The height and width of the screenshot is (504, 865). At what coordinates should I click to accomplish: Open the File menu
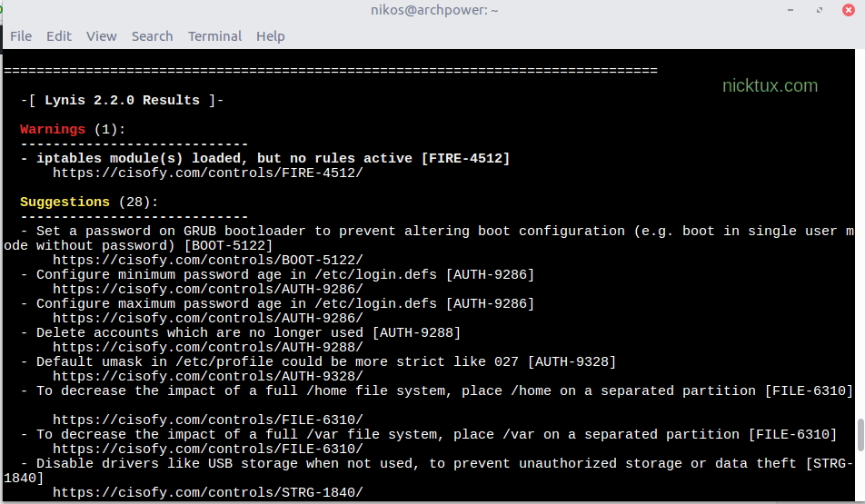click(x=21, y=36)
